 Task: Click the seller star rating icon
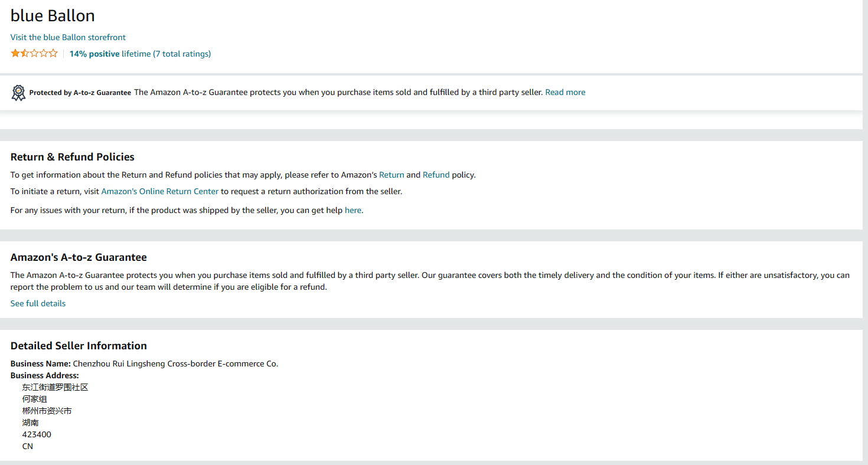34,54
